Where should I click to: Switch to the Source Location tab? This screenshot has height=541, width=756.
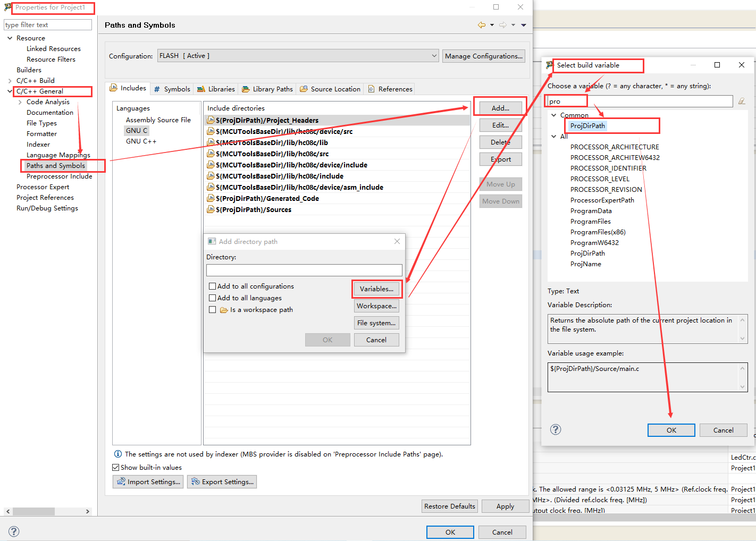330,89
